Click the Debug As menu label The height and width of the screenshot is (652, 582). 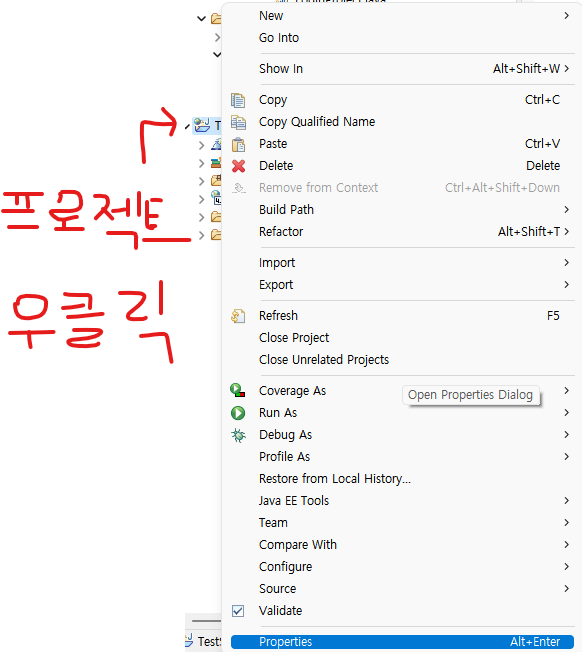point(285,435)
